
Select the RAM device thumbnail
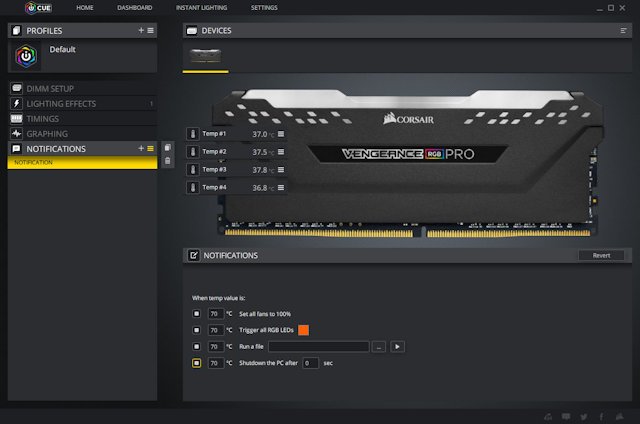(206, 55)
